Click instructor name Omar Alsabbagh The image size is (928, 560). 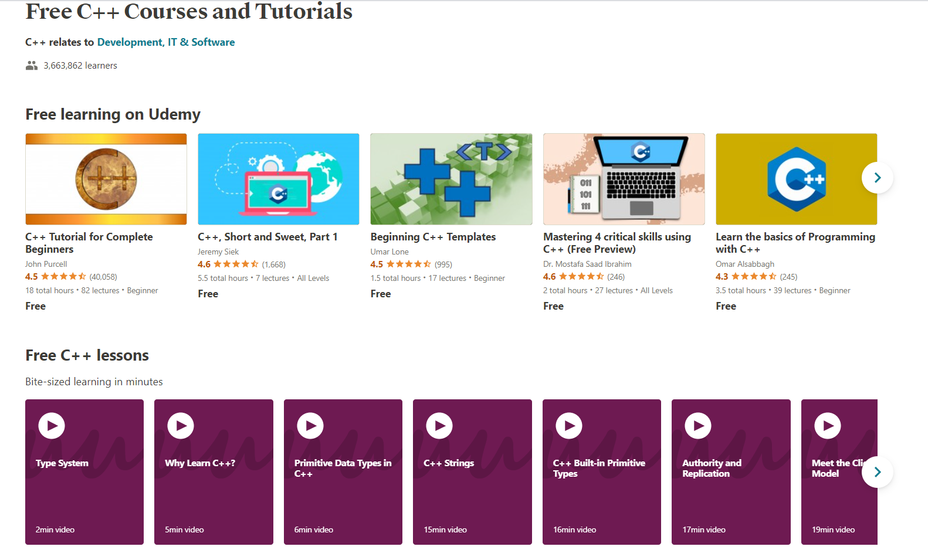pos(745,264)
